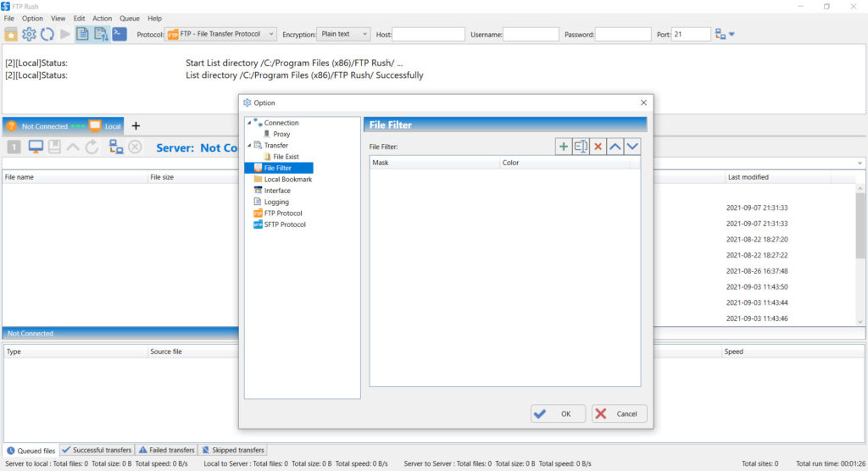This screenshot has height=471, width=868.
Task: Switch to Skipped transfers tab
Action: (x=233, y=450)
